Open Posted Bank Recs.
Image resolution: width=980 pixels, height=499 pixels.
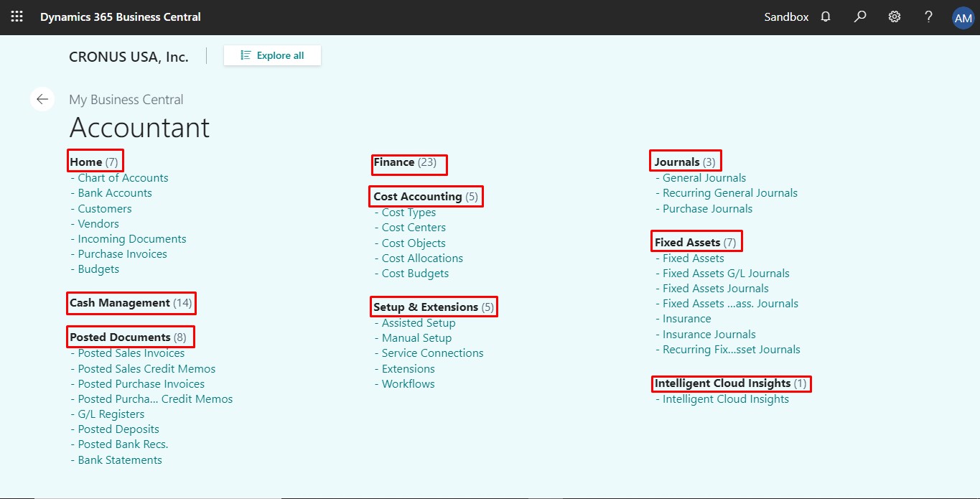(123, 444)
